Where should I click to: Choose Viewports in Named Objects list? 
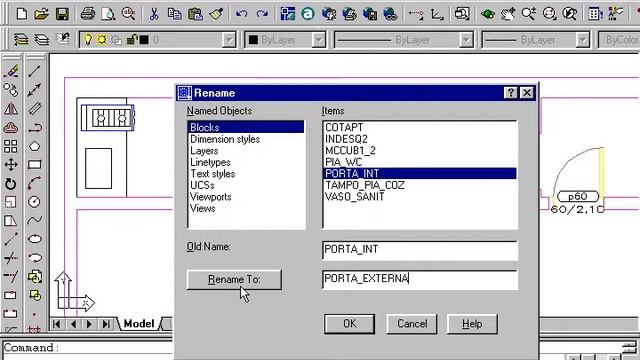(x=246, y=197)
